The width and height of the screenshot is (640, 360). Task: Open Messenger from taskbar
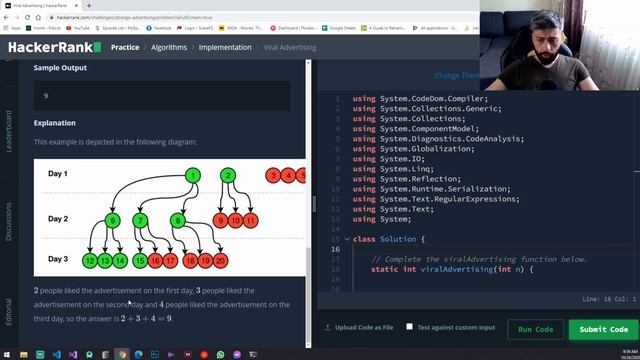(237, 355)
